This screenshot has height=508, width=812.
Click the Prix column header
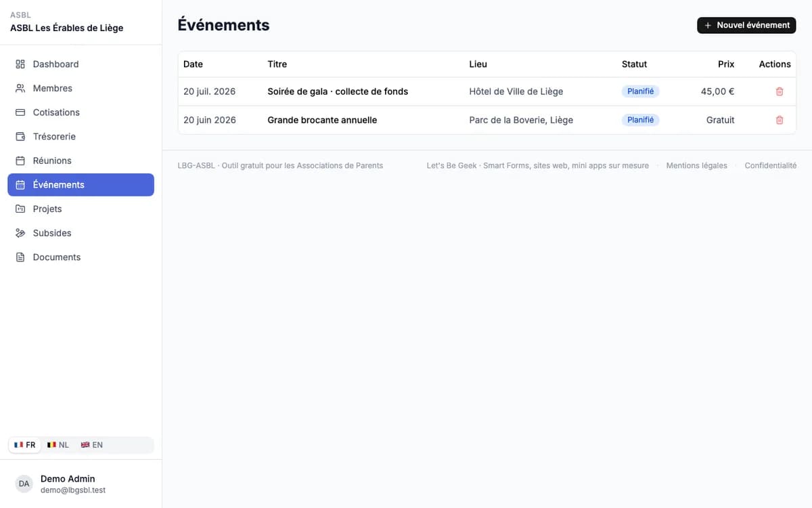(x=726, y=64)
